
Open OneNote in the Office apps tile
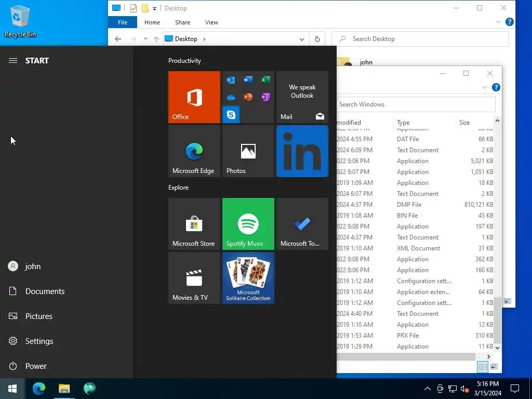point(265,97)
